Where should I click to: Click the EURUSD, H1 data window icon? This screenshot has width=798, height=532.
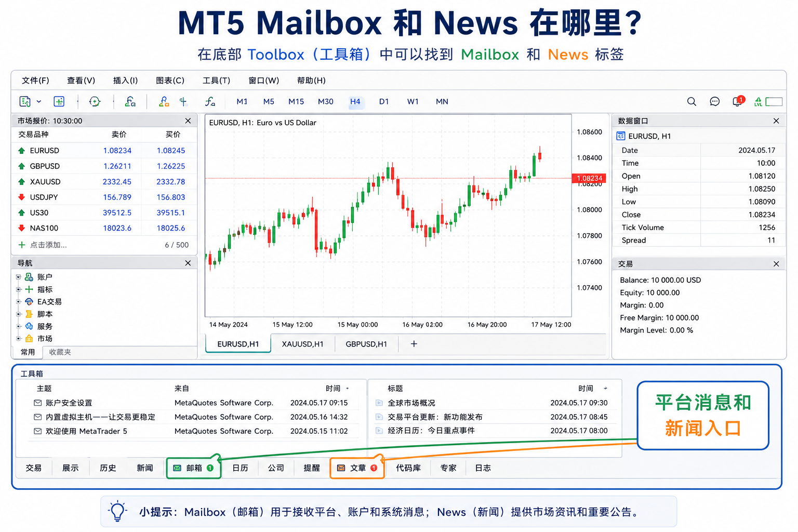click(620, 136)
